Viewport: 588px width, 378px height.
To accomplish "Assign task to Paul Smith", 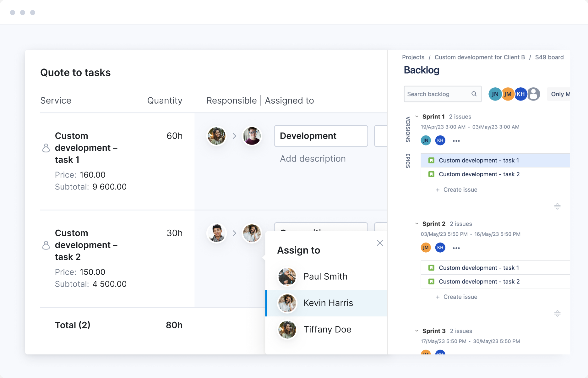I will tap(326, 277).
